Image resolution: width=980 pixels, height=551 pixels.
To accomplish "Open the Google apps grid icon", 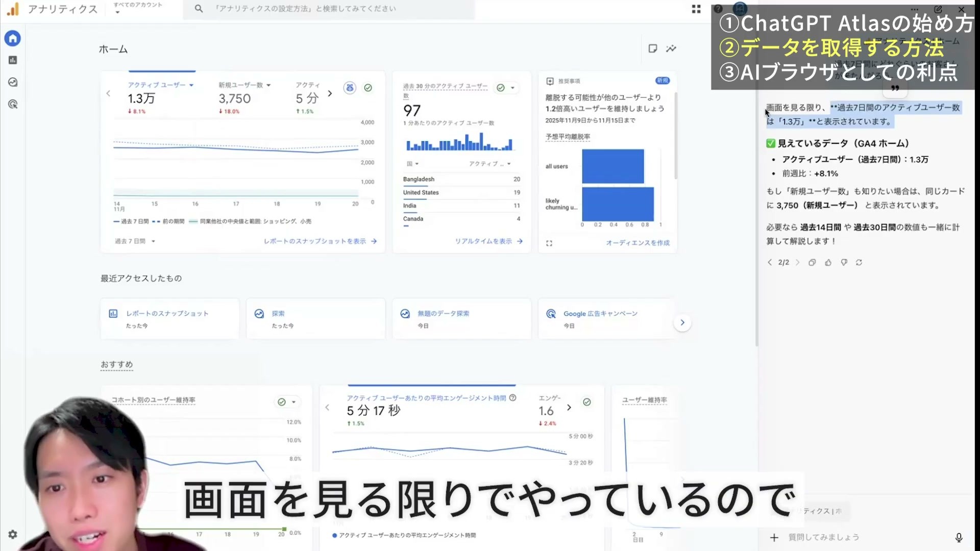I will click(x=696, y=9).
